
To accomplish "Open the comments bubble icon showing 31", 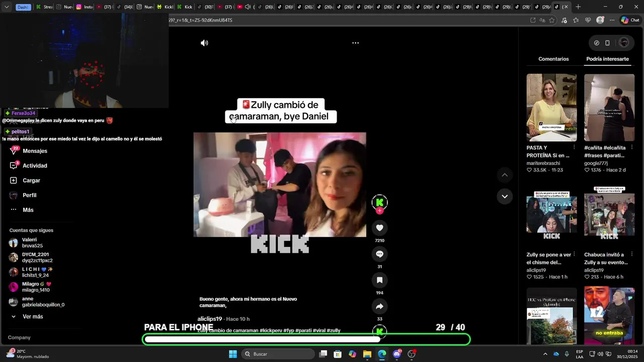I will 379,254.
